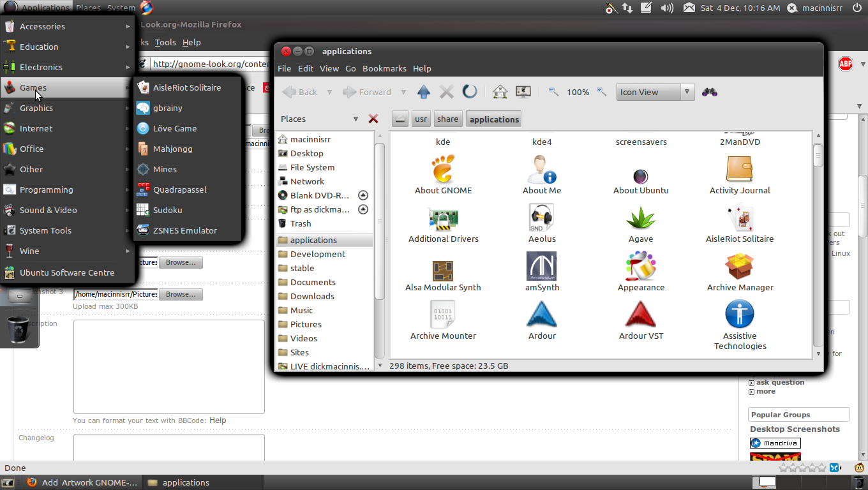
Task: Launch Mahjongg from the Games submenu
Action: (188, 149)
